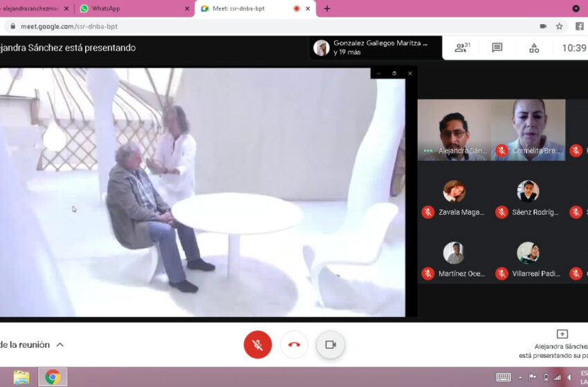588x387 pixels.
Task: Close the Meet ssr-dnba-bpt tab
Action: tap(308, 8)
